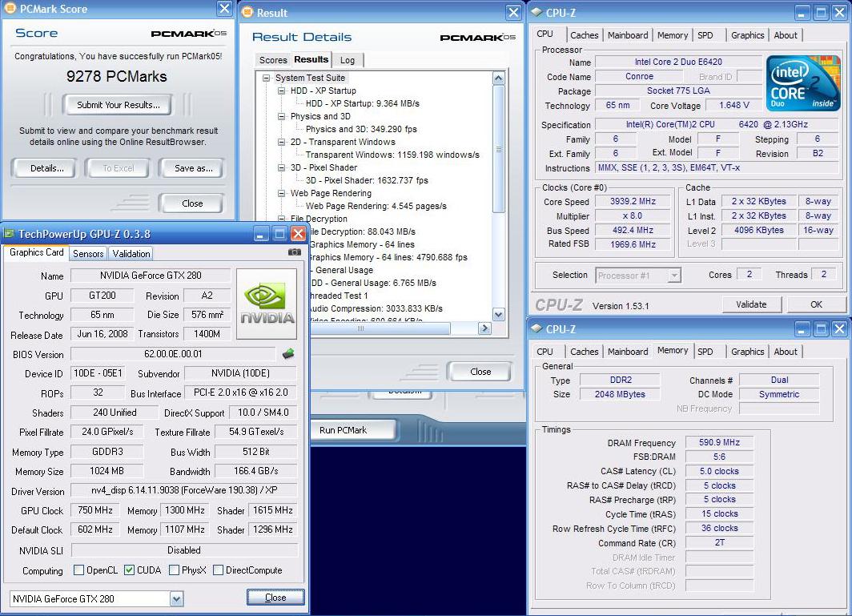Uncheck the CUDA checkbox
The width and height of the screenshot is (852, 616).
pos(130,570)
